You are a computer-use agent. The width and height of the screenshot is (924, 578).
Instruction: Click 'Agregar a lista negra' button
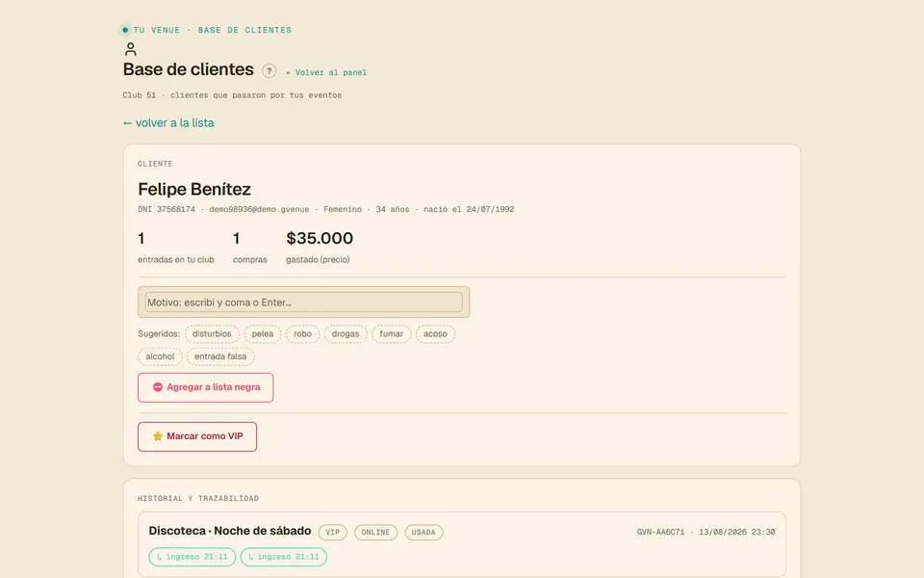(x=206, y=387)
